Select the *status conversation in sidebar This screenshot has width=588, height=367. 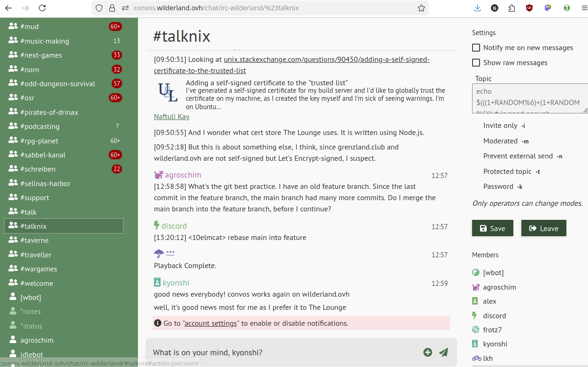31,326
